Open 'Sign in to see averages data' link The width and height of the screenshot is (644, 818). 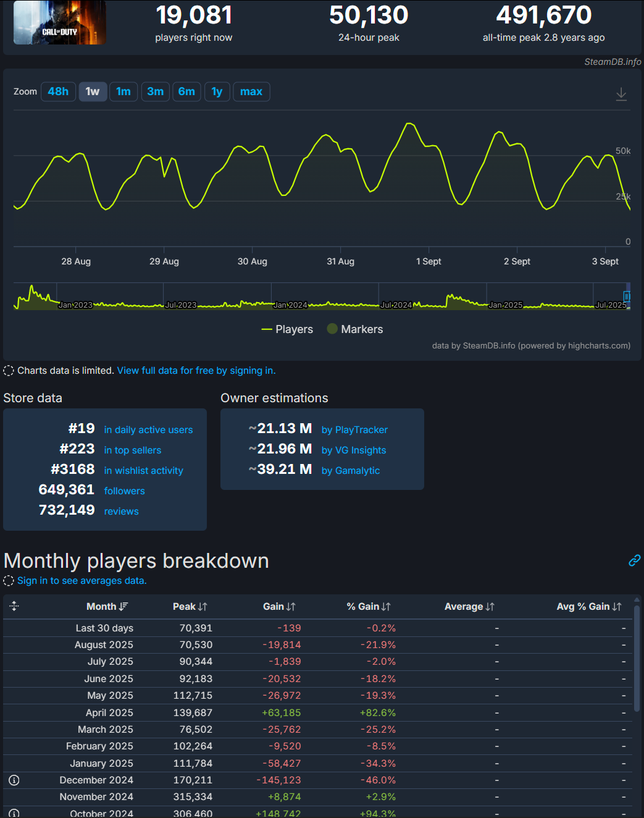click(x=82, y=581)
